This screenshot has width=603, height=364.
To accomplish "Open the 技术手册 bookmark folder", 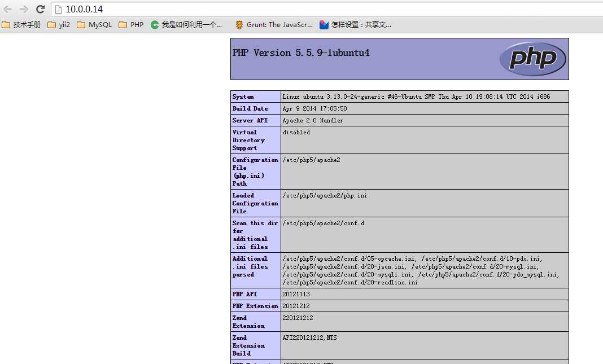I will point(21,25).
